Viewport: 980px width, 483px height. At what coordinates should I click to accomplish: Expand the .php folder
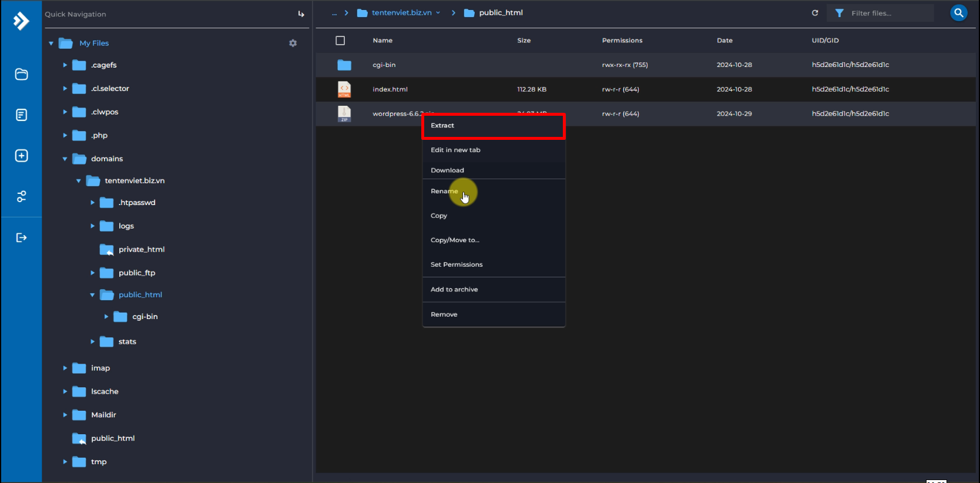coord(65,135)
